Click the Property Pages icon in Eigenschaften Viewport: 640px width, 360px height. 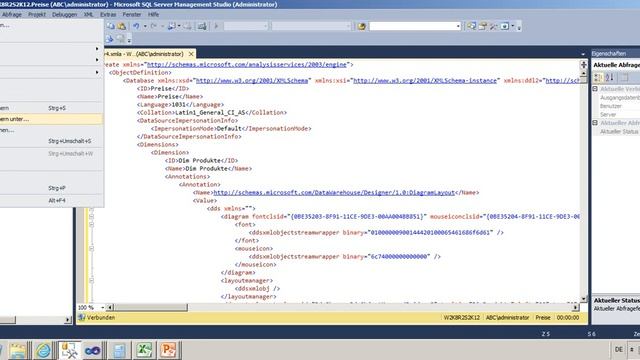[x=624, y=78]
